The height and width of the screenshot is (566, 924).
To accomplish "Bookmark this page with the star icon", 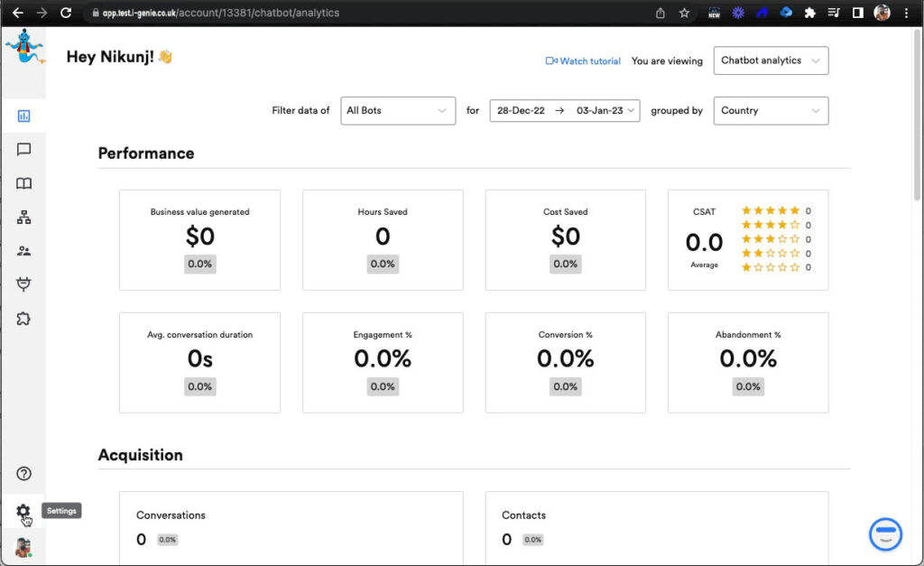I will pyautogui.click(x=684, y=14).
